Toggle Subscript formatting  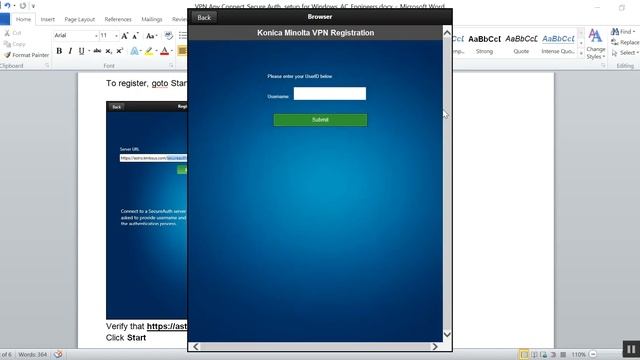coord(108,51)
